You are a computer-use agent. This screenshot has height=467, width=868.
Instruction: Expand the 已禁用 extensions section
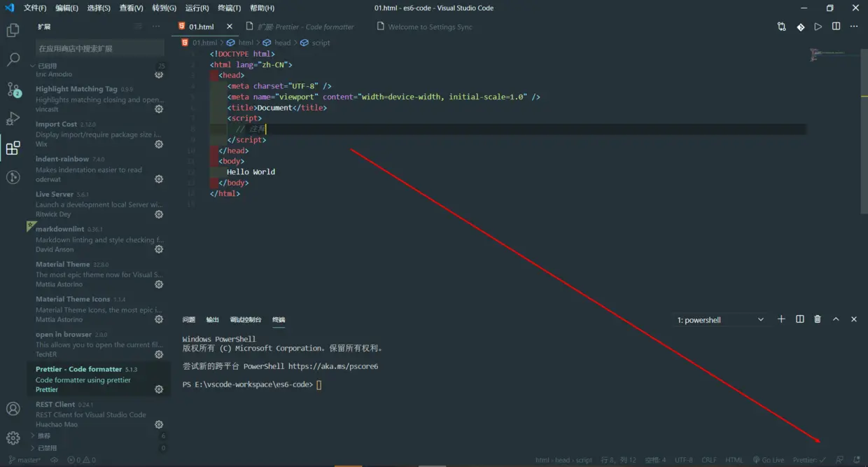pos(98,447)
